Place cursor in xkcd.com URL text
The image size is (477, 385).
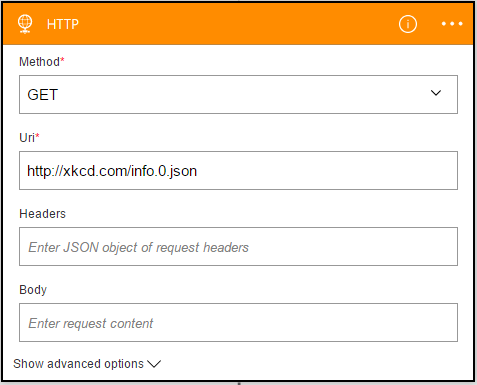tap(112, 171)
